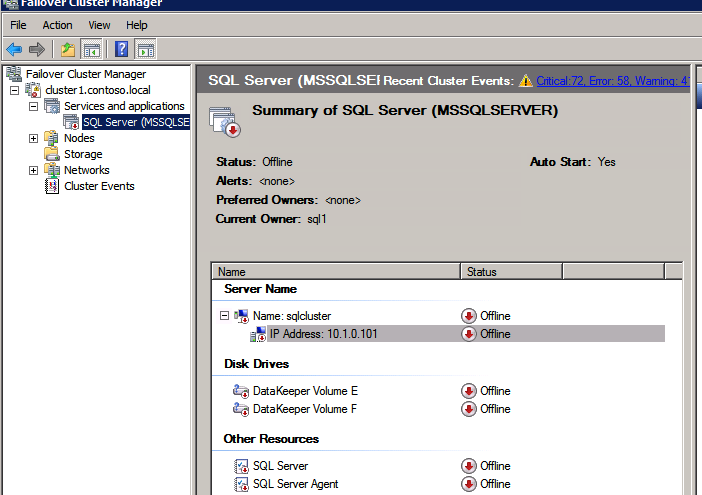Click the Auto Start value Yes
This screenshot has height=495, width=702.
[x=607, y=162]
